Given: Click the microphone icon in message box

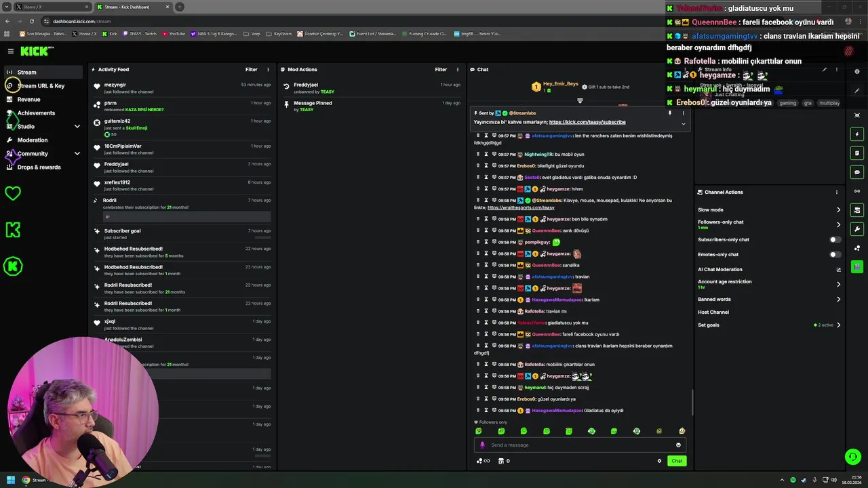Looking at the screenshot, I should pos(482,445).
